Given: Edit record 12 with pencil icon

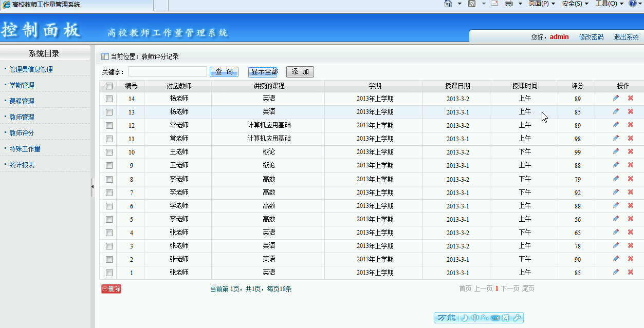Looking at the screenshot, I should point(616,125).
